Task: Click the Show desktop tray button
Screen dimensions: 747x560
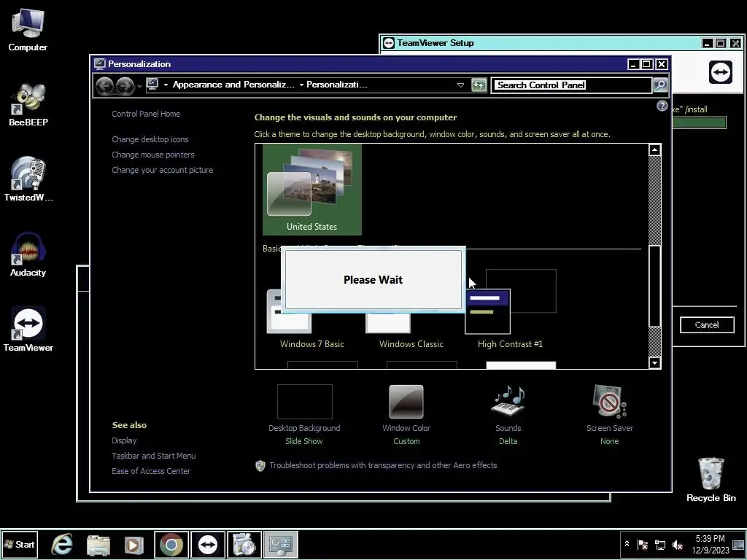Action: tap(740, 544)
